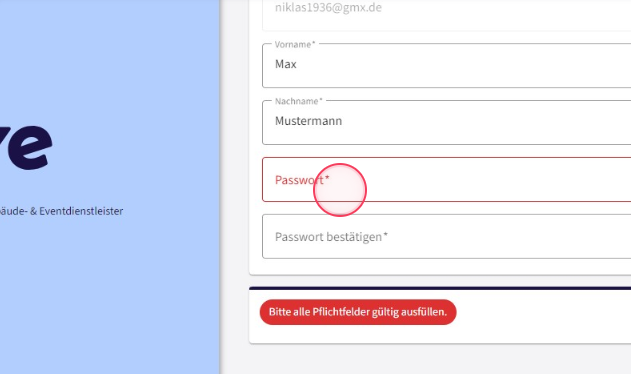Viewport: 631px width, 374px height.
Task: Click the white space beside the error badge
Action: click(543, 314)
